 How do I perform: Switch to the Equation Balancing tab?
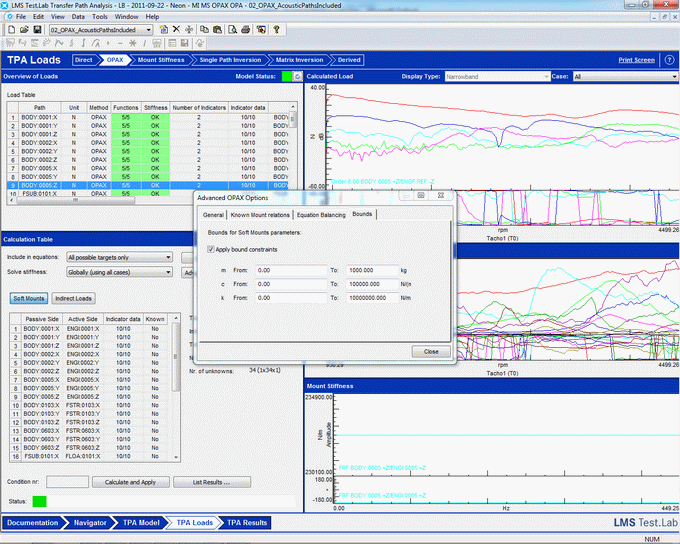tap(320, 214)
